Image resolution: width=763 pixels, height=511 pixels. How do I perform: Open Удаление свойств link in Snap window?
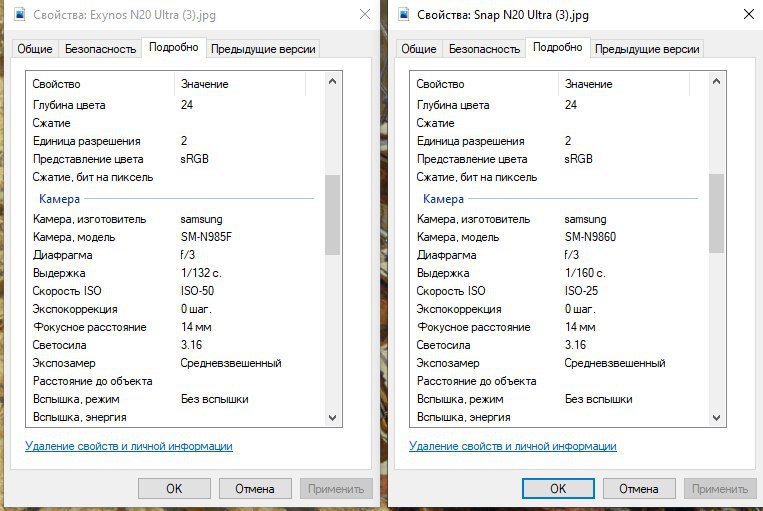click(x=513, y=446)
